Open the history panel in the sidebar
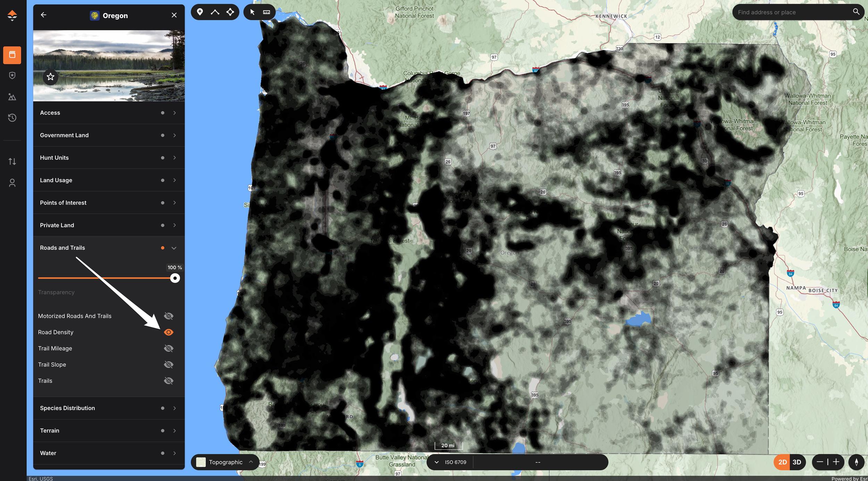868x481 pixels. pos(12,118)
